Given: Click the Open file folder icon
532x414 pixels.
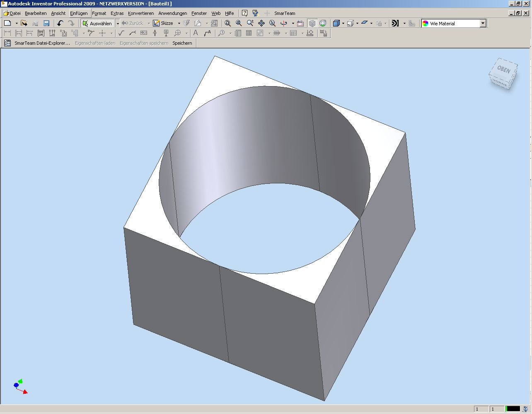Looking at the screenshot, I should [x=24, y=24].
